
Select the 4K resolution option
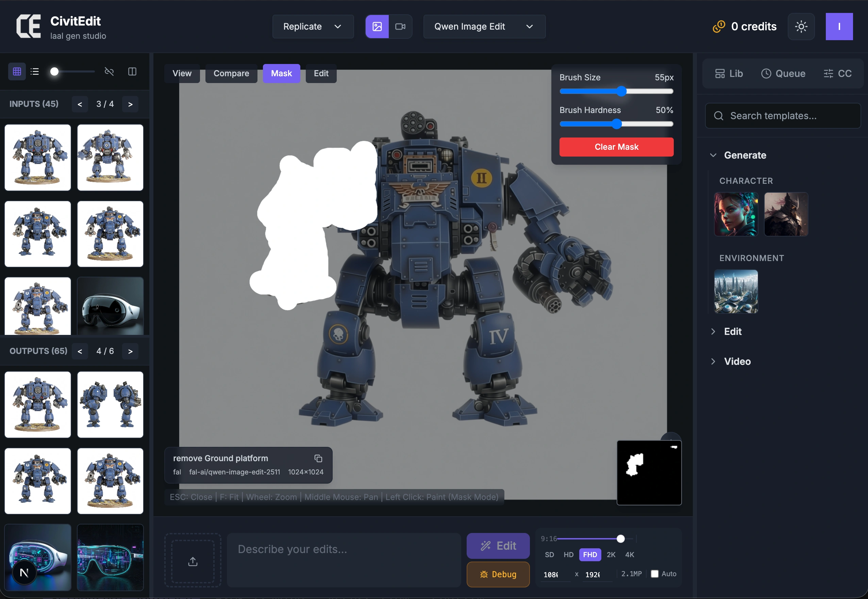pyautogui.click(x=630, y=554)
